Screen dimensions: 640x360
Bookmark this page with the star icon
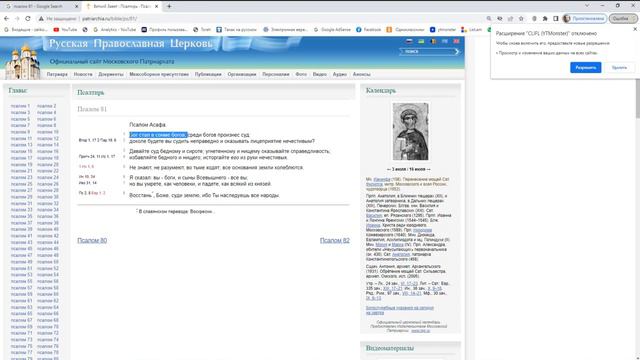[521, 18]
